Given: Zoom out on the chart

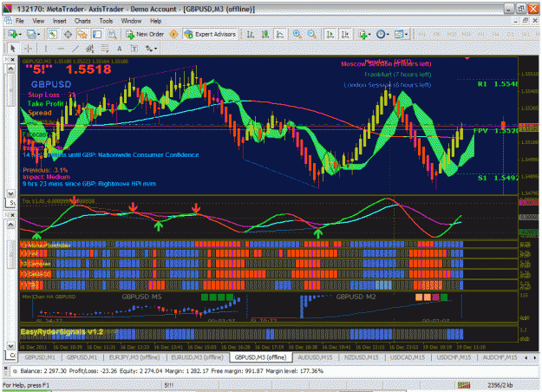Looking at the screenshot, I should pyautogui.click(x=312, y=34).
